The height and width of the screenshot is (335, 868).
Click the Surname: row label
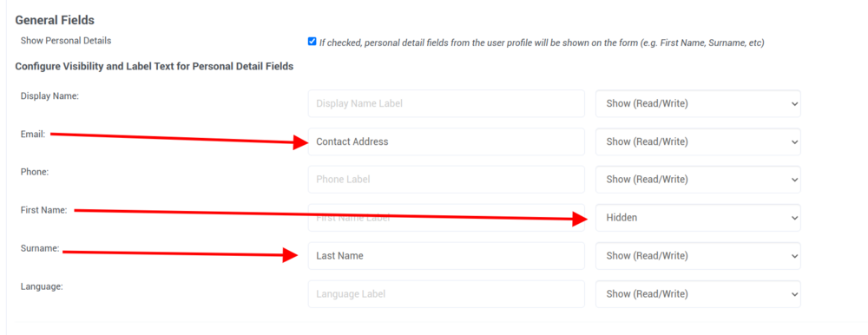[40, 248]
